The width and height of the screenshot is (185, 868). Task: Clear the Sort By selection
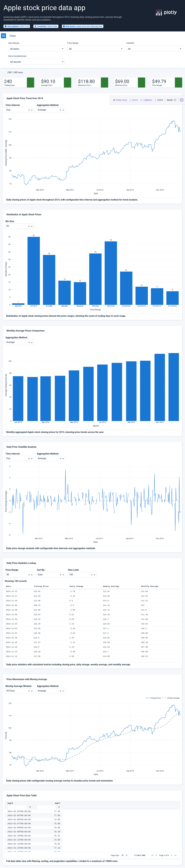click(x=60, y=575)
